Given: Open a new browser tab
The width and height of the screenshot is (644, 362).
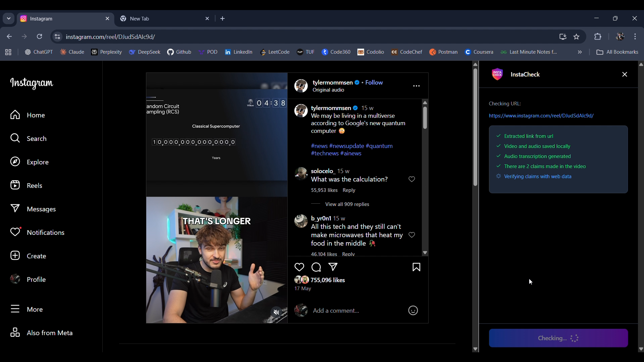Looking at the screenshot, I should pyautogui.click(x=222, y=19).
